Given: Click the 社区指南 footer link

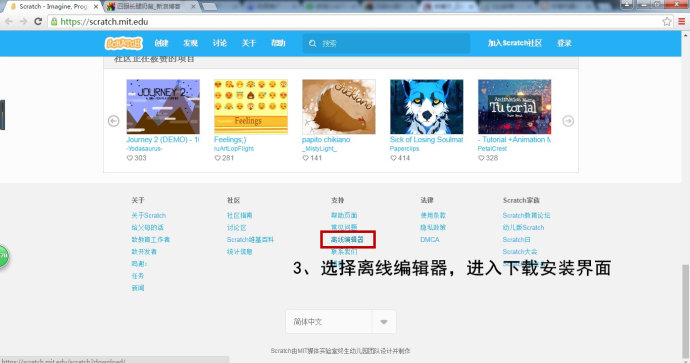Looking at the screenshot, I should point(239,215).
